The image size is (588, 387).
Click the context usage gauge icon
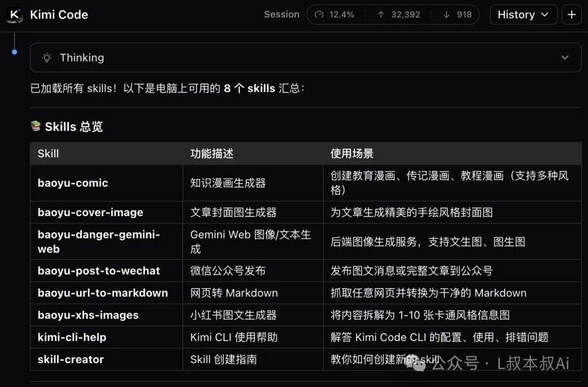(x=319, y=15)
